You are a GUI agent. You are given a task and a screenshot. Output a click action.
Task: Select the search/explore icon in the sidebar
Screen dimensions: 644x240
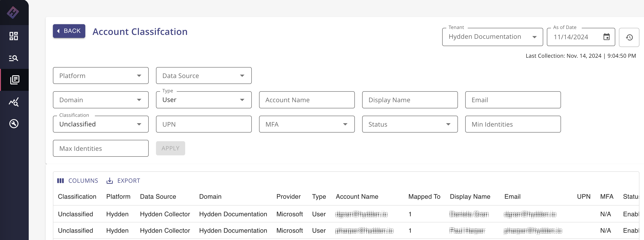pos(14,58)
